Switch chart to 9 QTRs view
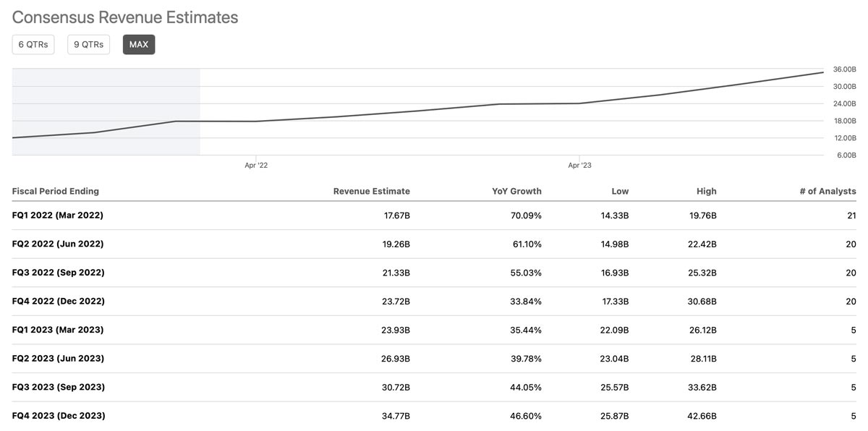 [x=88, y=45]
